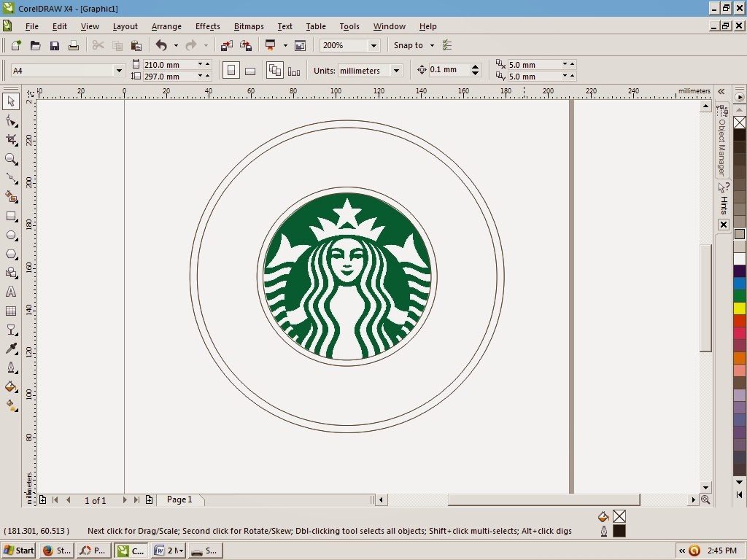Expand the Units dropdown set to millimeters

pyautogui.click(x=395, y=70)
